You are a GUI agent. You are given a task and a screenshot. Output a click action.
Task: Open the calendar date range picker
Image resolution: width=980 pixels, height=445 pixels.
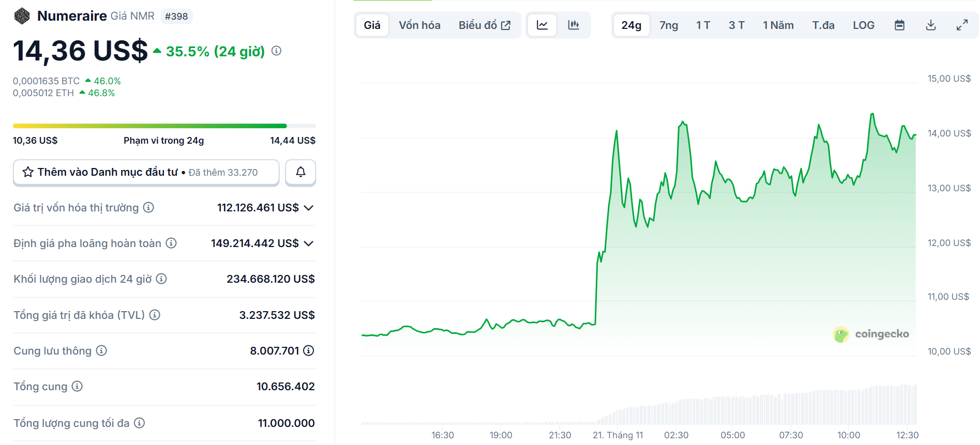pyautogui.click(x=899, y=25)
